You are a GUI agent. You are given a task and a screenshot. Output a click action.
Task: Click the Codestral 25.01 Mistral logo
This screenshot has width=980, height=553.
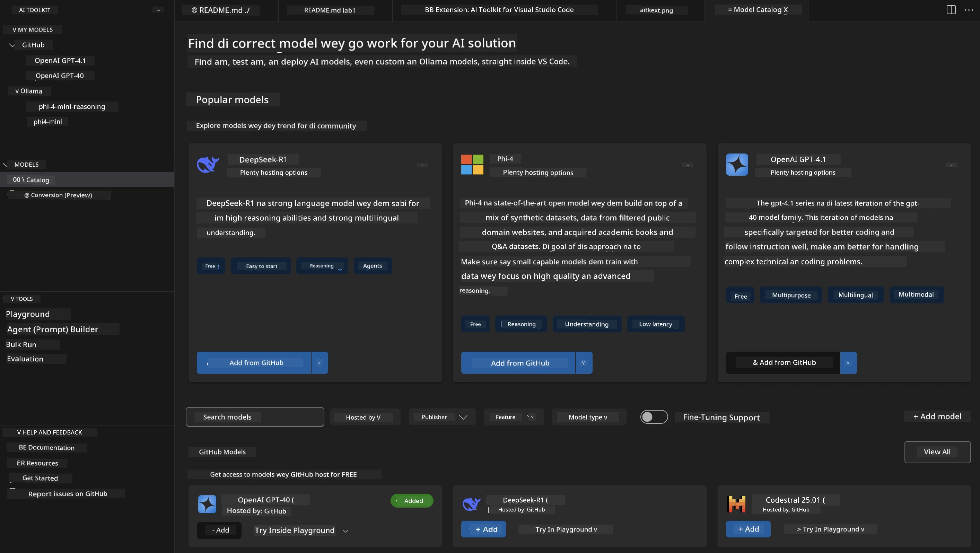[x=736, y=504]
